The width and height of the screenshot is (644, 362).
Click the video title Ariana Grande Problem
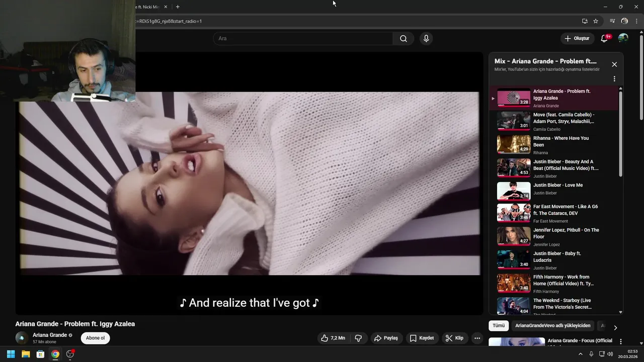pos(75,324)
